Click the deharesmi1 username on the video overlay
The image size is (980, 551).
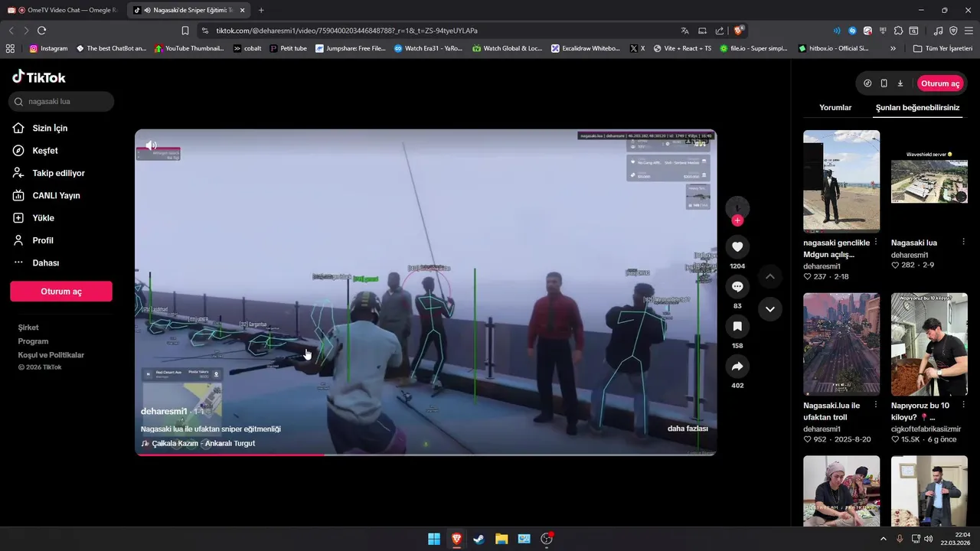[164, 411]
